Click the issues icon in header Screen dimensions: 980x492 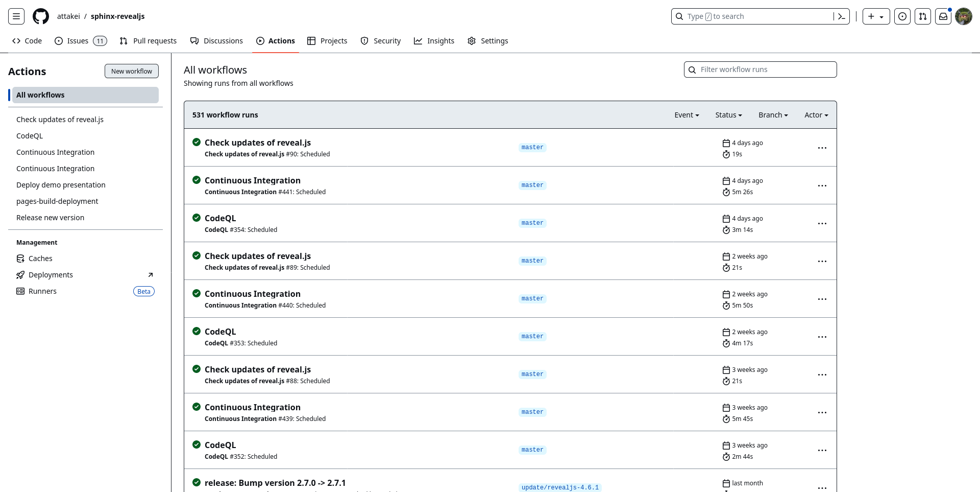(902, 16)
